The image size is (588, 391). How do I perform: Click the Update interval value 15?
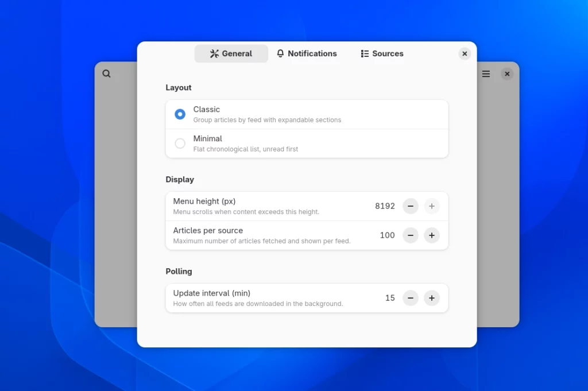[390, 298]
